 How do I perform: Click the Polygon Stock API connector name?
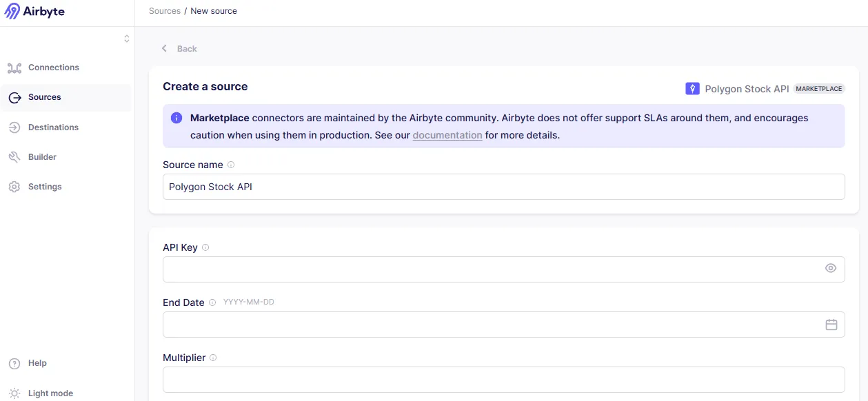[x=747, y=89]
